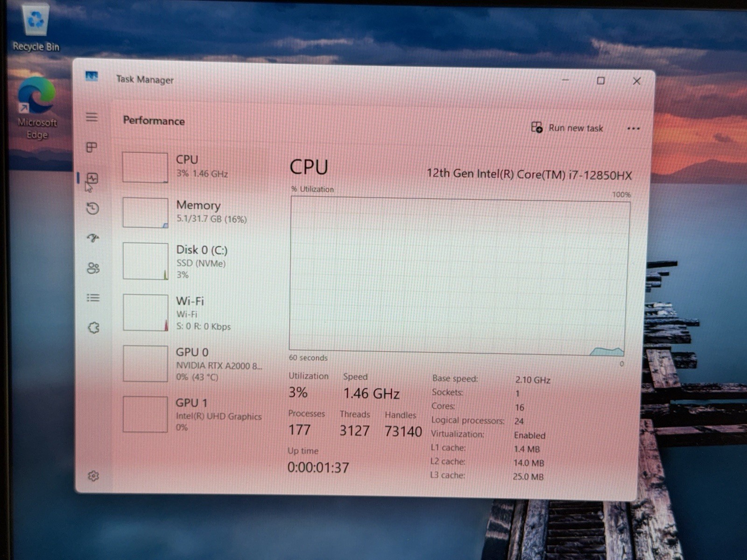This screenshot has height=560, width=747.
Task: Expand the hamburger navigation menu
Action: [92, 117]
